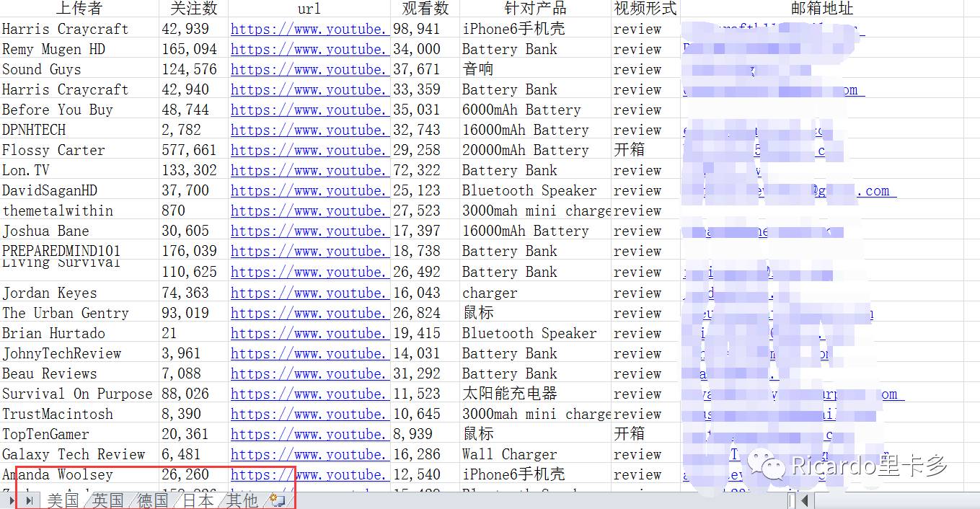Select the Joshua Bane cell
Image resolution: width=980 pixels, height=509 pixels.
pyautogui.click(x=79, y=231)
